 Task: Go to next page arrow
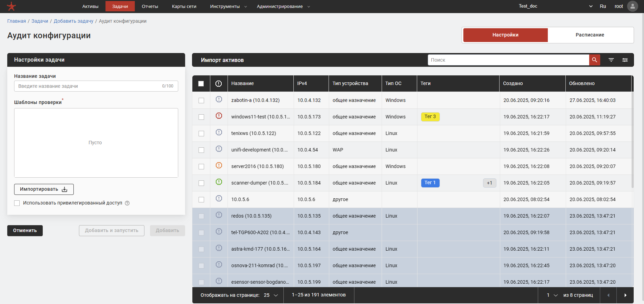click(x=625, y=295)
